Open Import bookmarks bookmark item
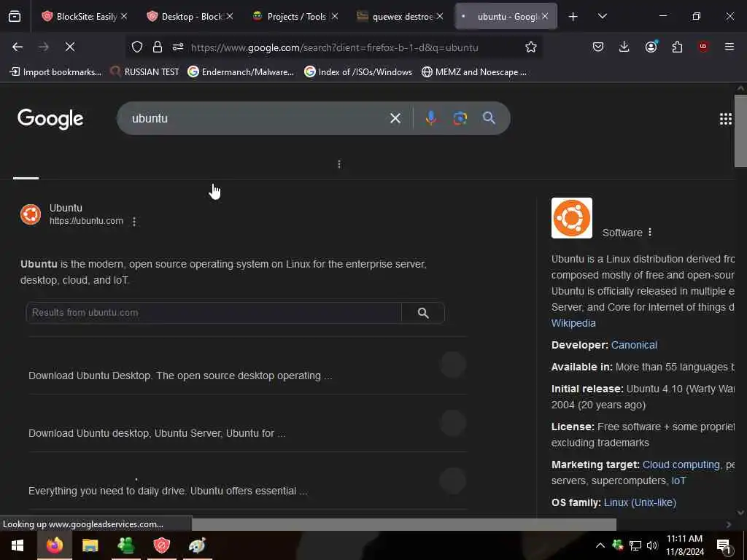This screenshot has height=560, width=747. tap(55, 72)
